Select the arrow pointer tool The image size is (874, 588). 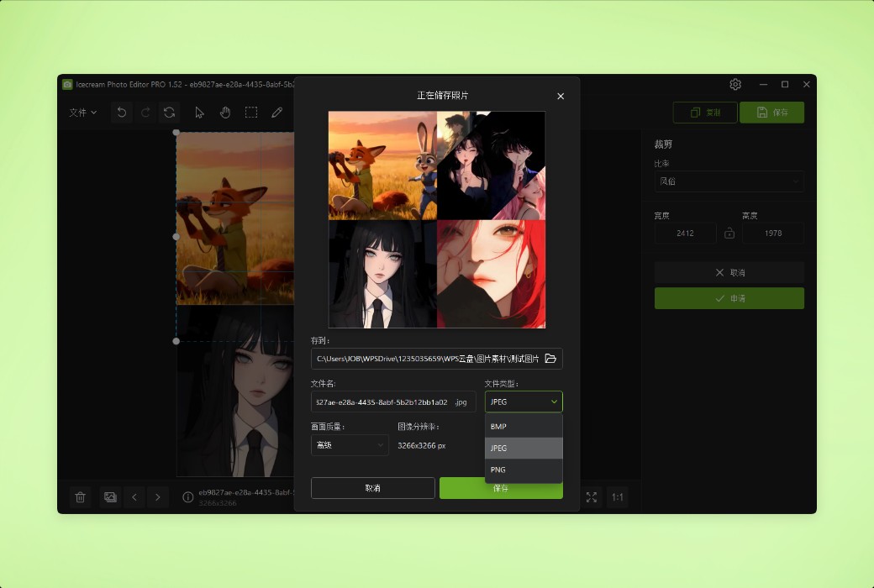pos(200,112)
